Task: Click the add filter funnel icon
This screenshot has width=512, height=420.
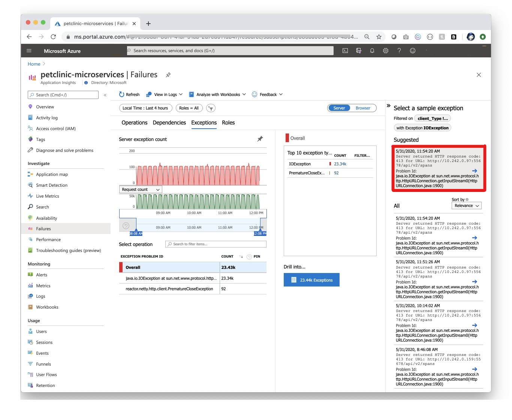Action: pyautogui.click(x=211, y=108)
